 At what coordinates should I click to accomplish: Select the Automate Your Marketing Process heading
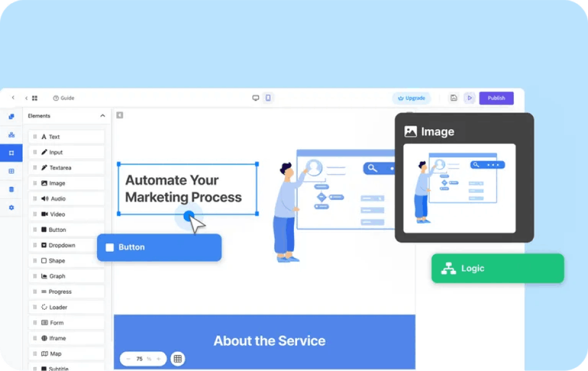(187, 189)
